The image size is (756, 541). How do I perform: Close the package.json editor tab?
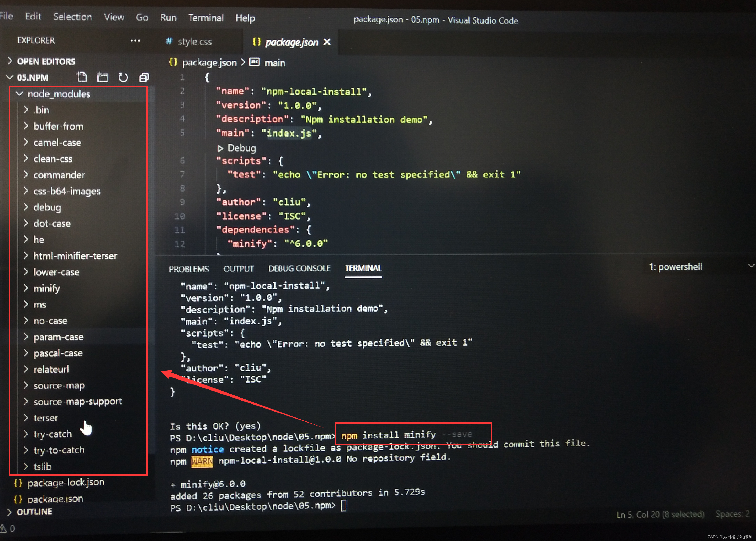click(x=327, y=42)
